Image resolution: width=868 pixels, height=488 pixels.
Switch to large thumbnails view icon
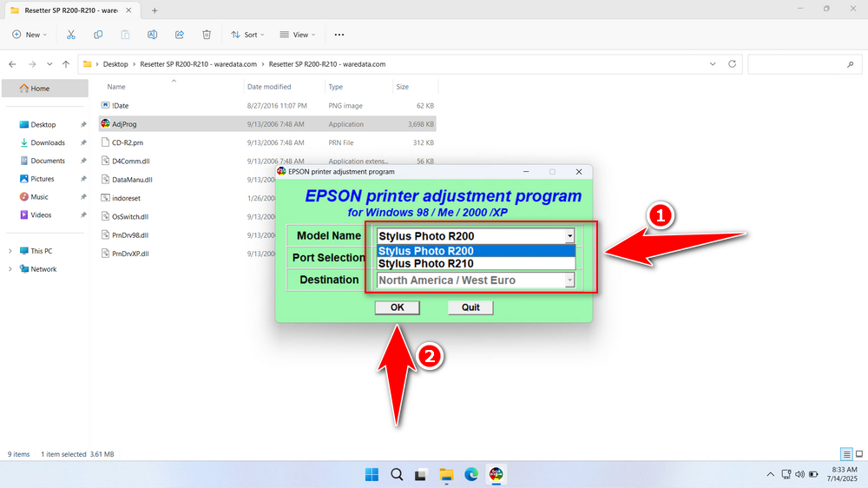859,454
